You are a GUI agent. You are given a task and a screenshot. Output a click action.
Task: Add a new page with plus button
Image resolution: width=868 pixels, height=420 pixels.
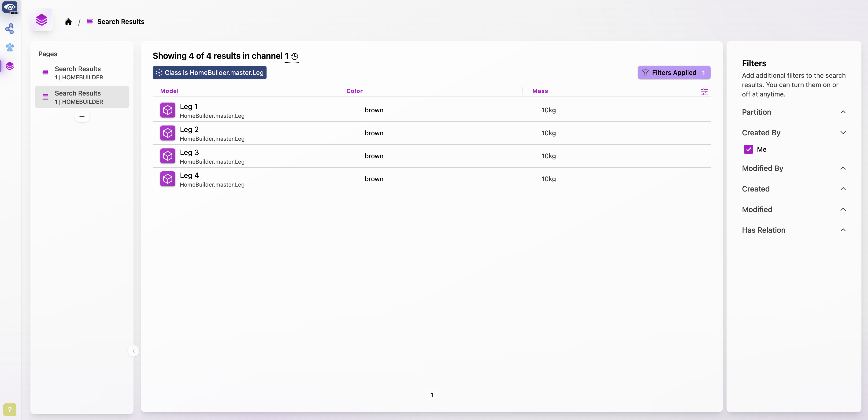tap(82, 117)
